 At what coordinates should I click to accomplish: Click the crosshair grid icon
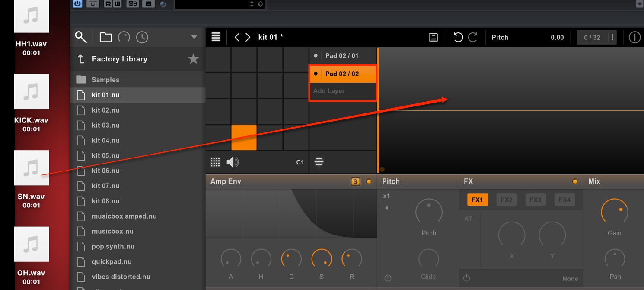tap(319, 162)
